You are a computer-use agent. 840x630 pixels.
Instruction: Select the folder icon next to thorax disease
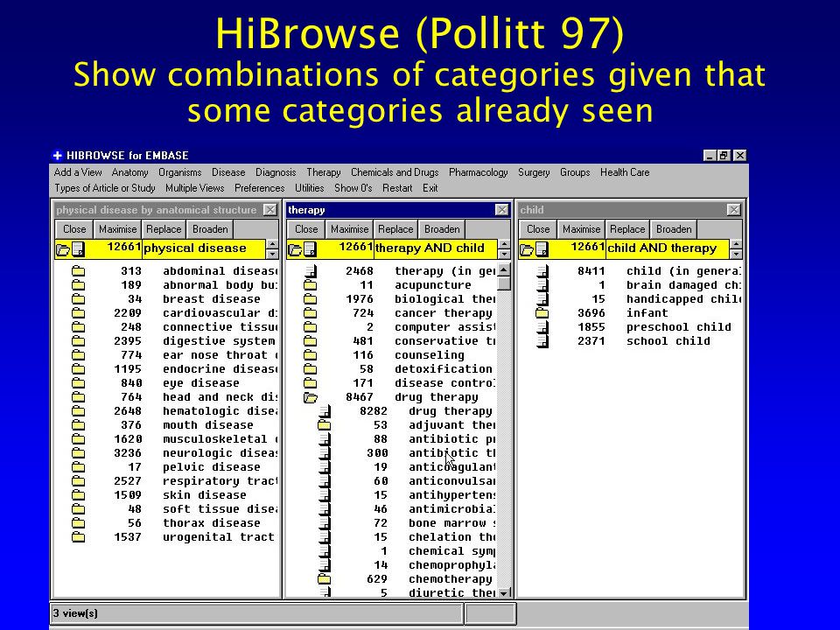[x=78, y=522]
